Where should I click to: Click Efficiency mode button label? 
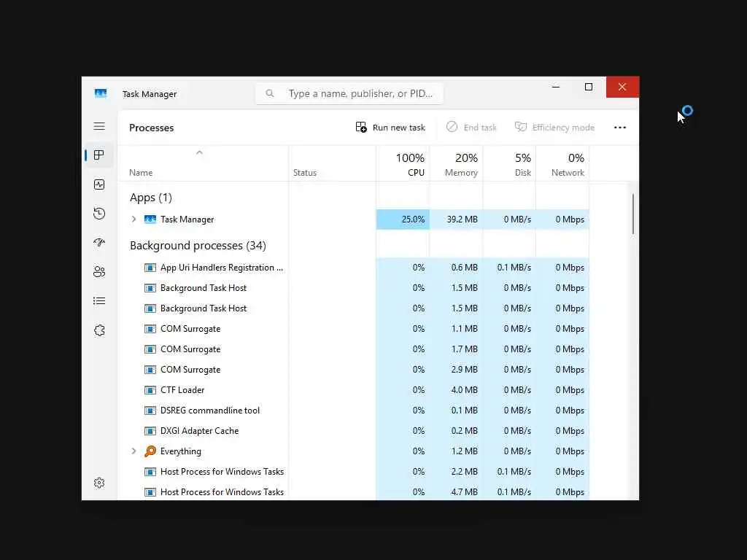[564, 128]
